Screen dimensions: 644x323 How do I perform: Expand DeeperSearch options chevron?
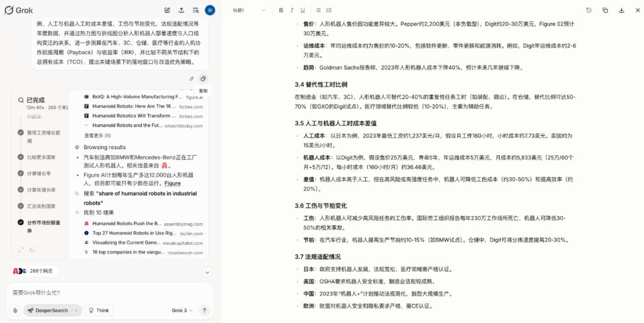76,310
